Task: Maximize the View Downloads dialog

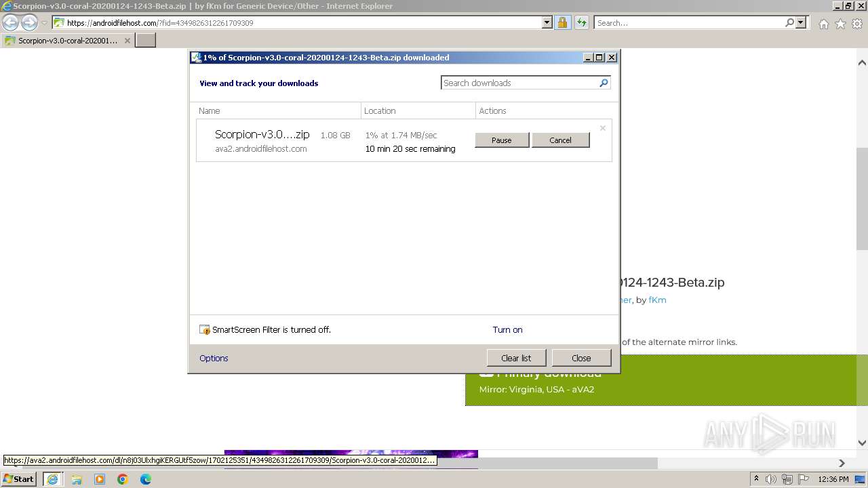Action: click(x=599, y=58)
